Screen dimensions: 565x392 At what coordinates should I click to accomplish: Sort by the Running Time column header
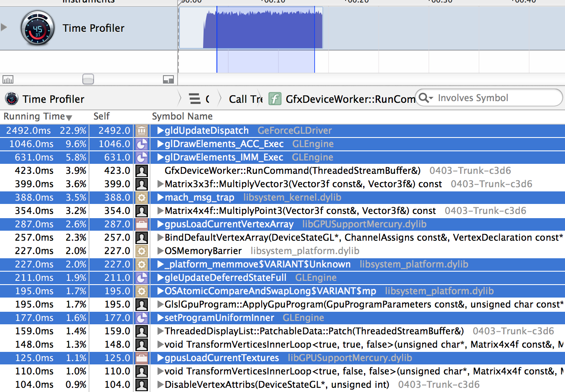(x=38, y=116)
